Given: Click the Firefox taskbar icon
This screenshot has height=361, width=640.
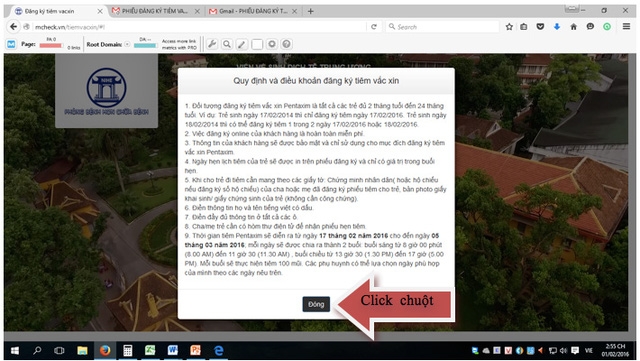Looking at the screenshot, I should coord(105,350).
